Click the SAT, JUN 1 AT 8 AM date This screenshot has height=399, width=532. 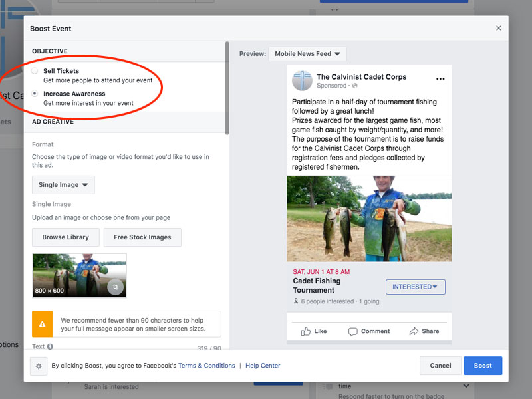[x=321, y=272]
